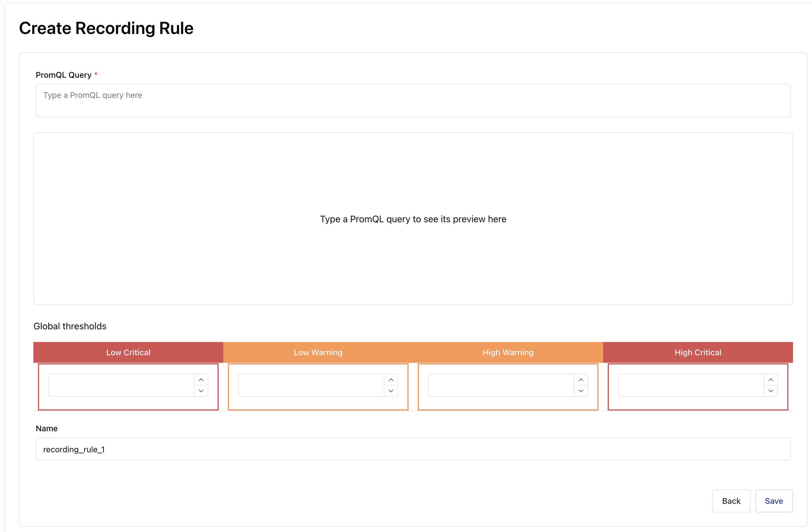Select the High Critical header band

click(x=698, y=352)
